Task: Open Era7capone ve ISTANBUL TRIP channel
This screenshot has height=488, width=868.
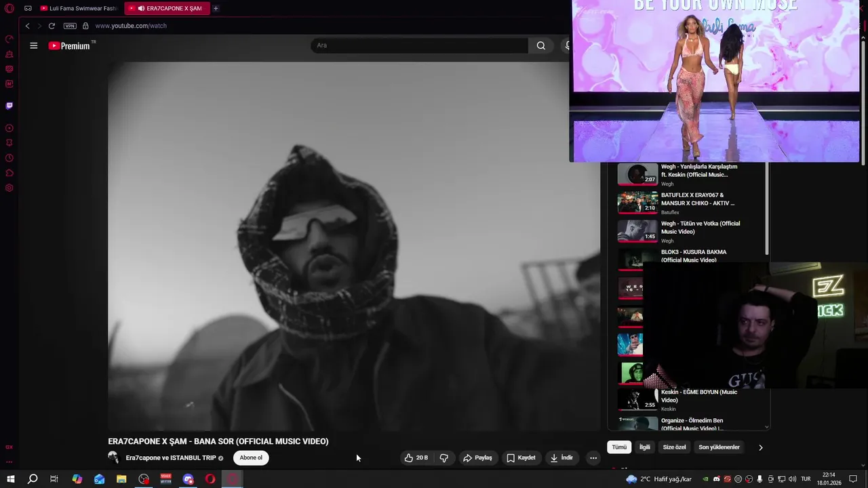Action: click(x=170, y=458)
